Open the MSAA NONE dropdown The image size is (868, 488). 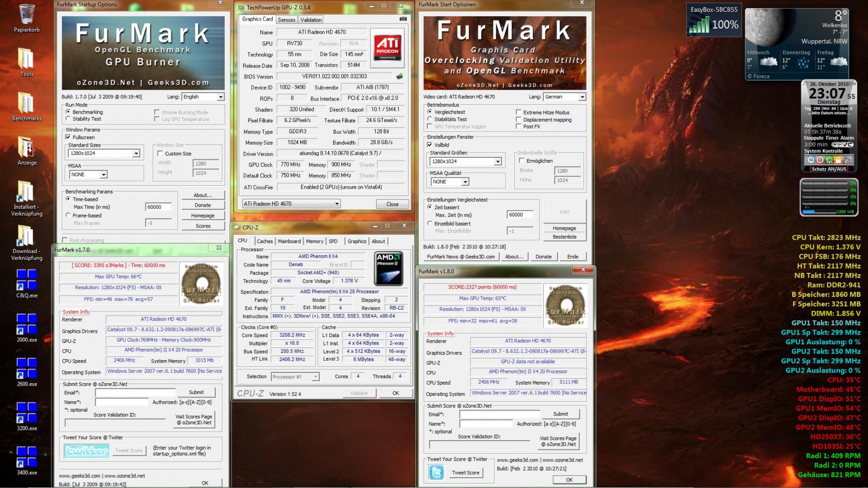point(88,174)
